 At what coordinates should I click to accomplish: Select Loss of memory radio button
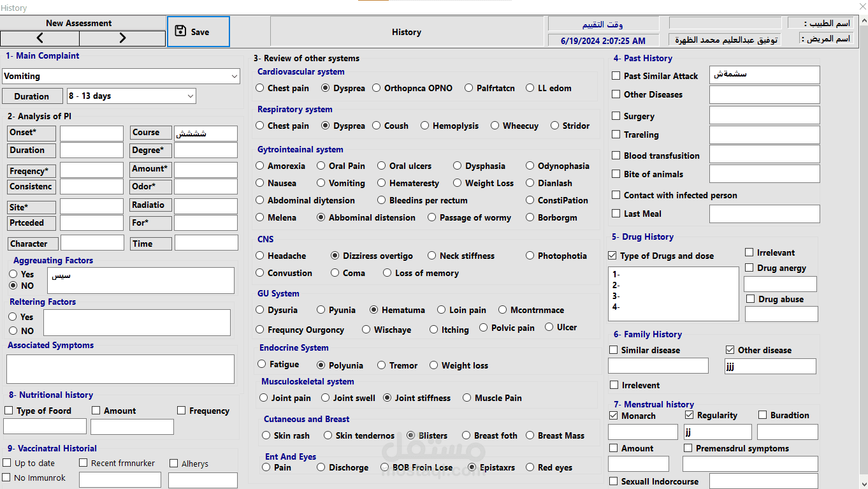(x=387, y=273)
